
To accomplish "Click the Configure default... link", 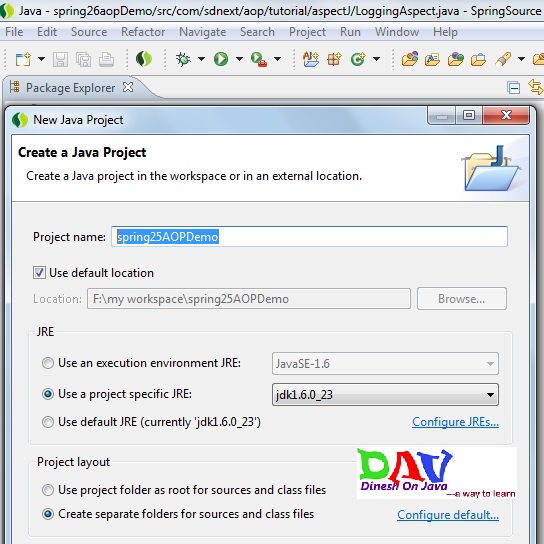I will click(448, 515).
